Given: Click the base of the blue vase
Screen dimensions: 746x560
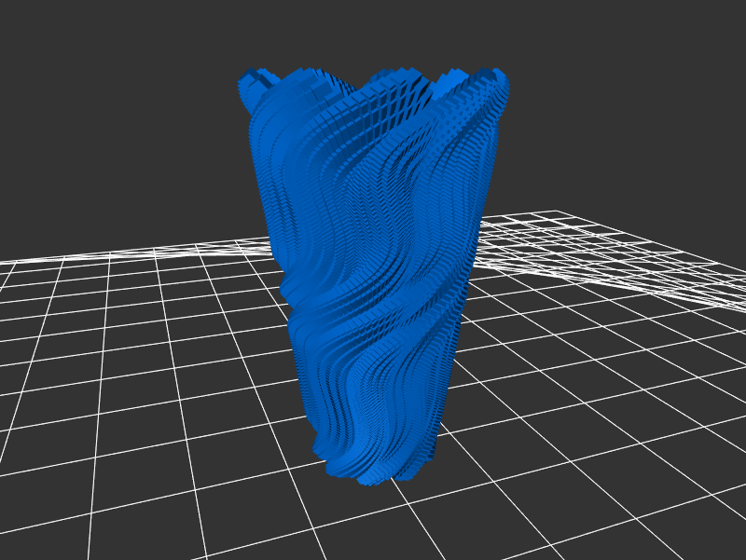Looking at the screenshot, I should pyautogui.click(x=373, y=471).
